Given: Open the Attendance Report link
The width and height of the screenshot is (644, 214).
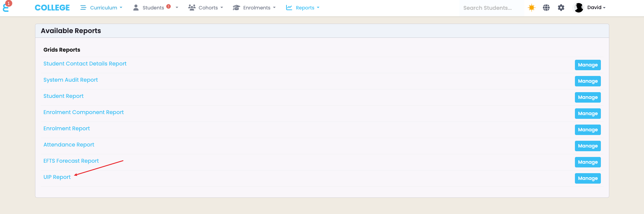Looking at the screenshot, I should click(69, 144).
